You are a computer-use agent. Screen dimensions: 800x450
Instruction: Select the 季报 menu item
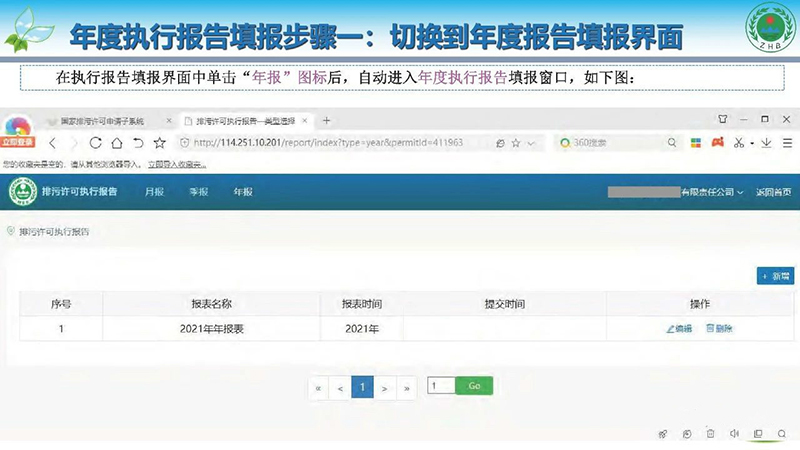199,191
